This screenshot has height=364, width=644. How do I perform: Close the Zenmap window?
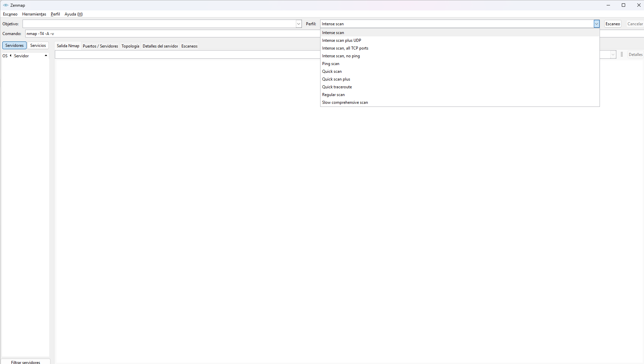pos(639,5)
